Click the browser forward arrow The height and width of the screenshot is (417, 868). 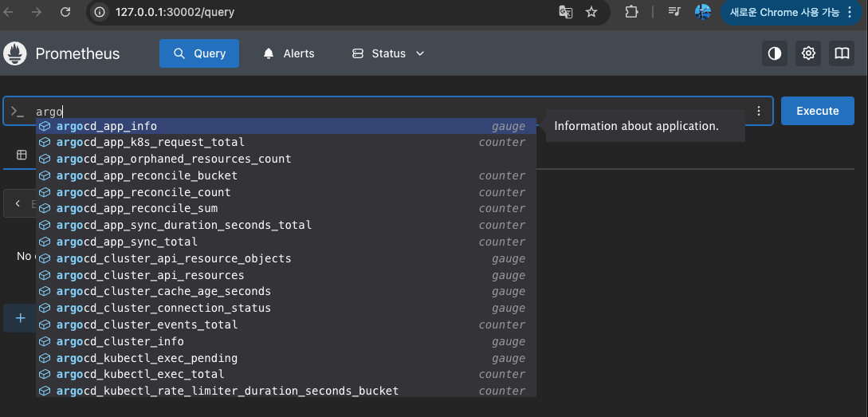point(37,12)
